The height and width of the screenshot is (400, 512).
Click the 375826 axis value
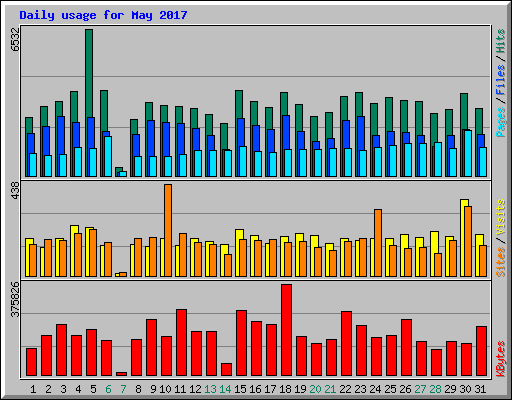[15, 299]
